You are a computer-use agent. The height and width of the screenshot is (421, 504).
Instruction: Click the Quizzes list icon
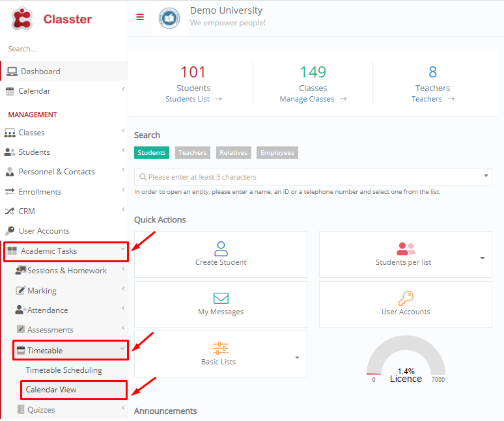21,409
